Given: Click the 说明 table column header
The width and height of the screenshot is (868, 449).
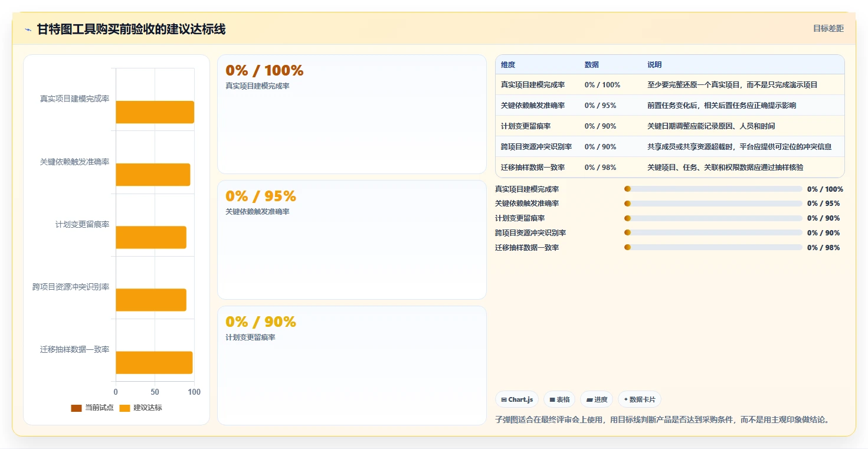Looking at the screenshot, I should coord(654,65).
